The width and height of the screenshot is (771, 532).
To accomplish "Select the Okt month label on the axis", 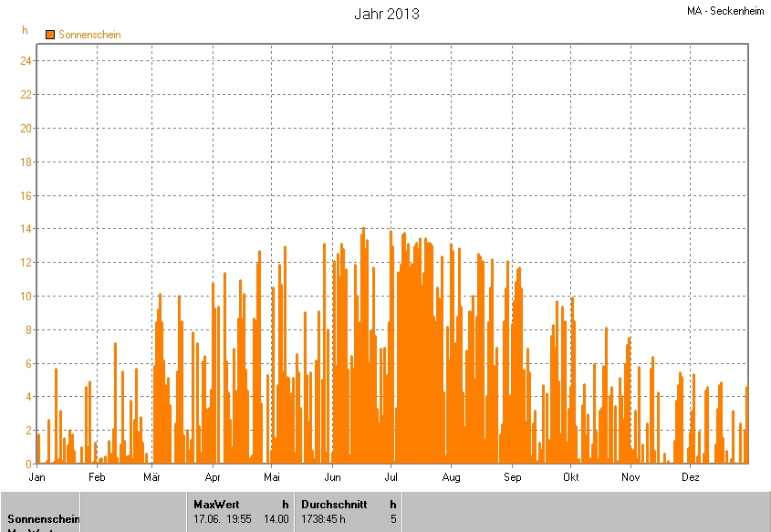I will (571, 477).
